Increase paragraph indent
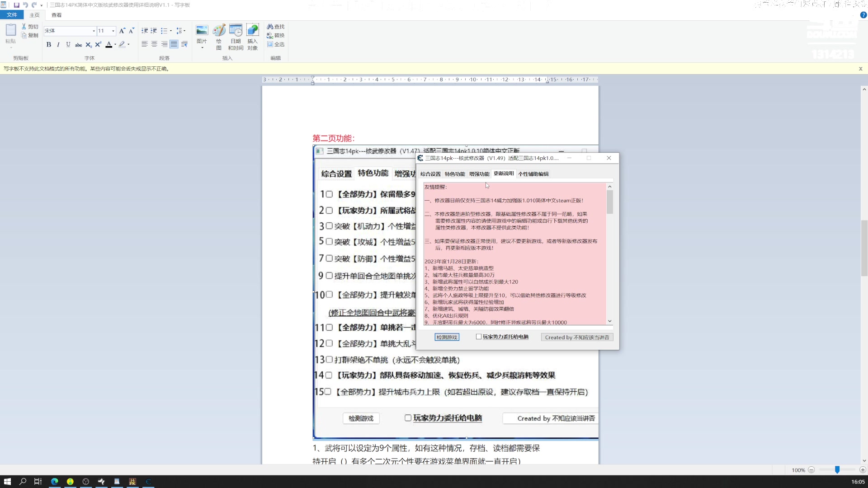 (x=154, y=31)
